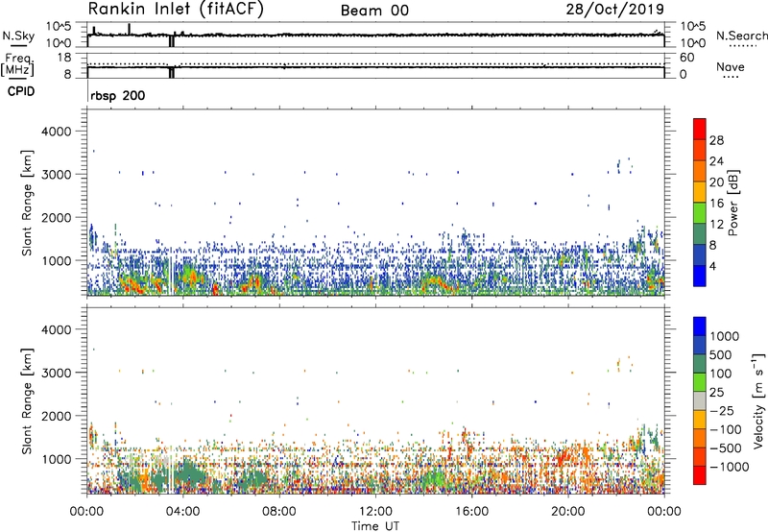Click the 2000 km tick of the velocity panel
Viewport: 768px width, 532px height.
[57, 416]
